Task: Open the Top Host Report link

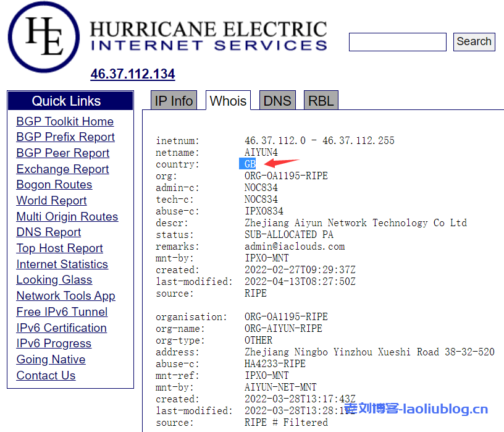Action: (60, 248)
